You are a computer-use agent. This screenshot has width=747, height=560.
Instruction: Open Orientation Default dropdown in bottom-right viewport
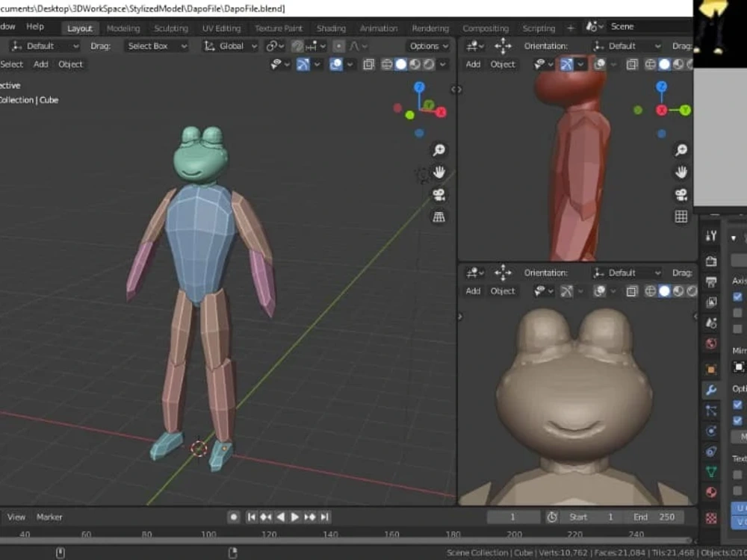pyautogui.click(x=627, y=273)
